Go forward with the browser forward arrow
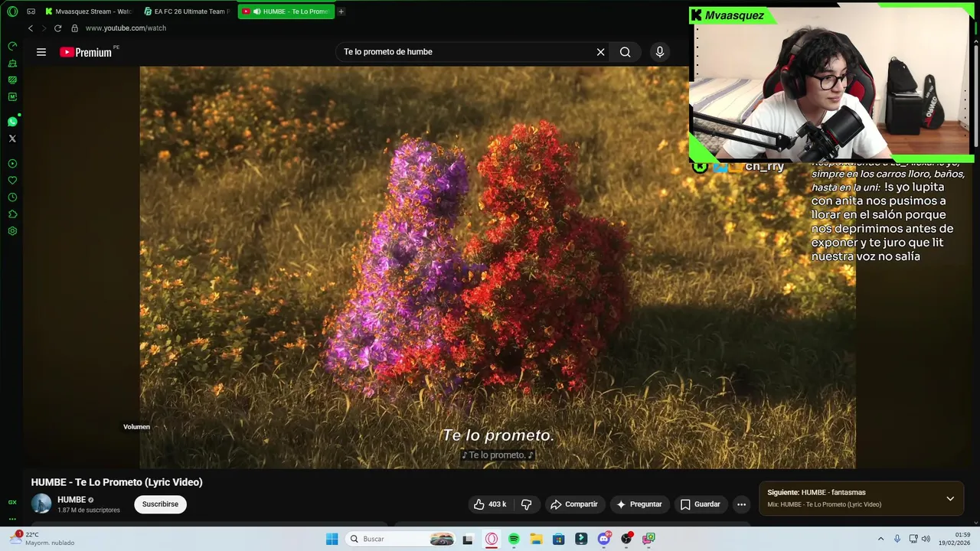 44,28
